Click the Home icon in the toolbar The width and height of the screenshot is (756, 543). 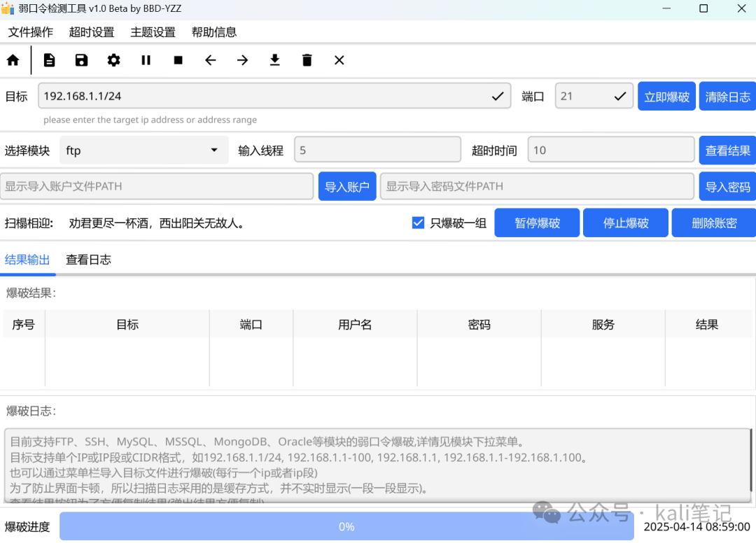[x=13, y=60]
